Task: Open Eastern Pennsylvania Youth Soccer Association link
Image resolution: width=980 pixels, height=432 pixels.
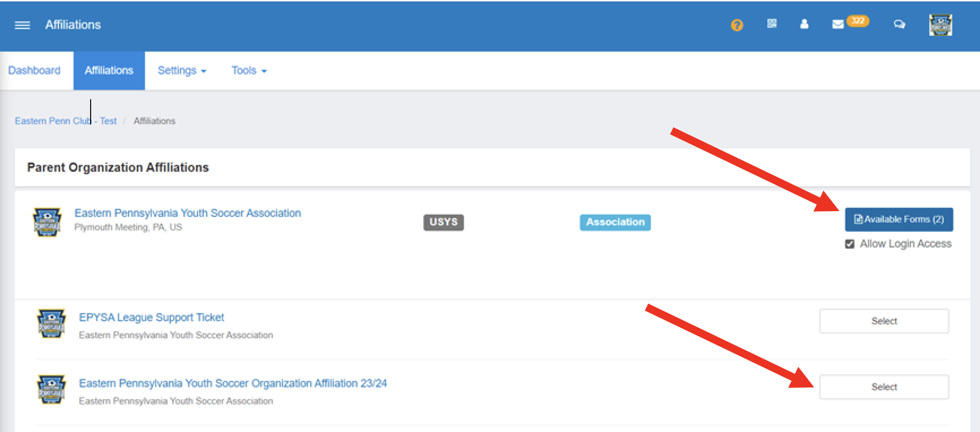Action: coord(188,213)
